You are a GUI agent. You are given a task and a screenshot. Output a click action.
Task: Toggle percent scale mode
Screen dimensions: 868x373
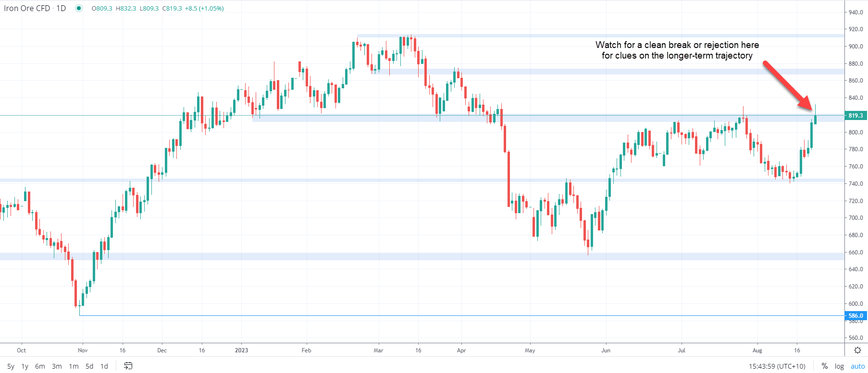click(825, 366)
